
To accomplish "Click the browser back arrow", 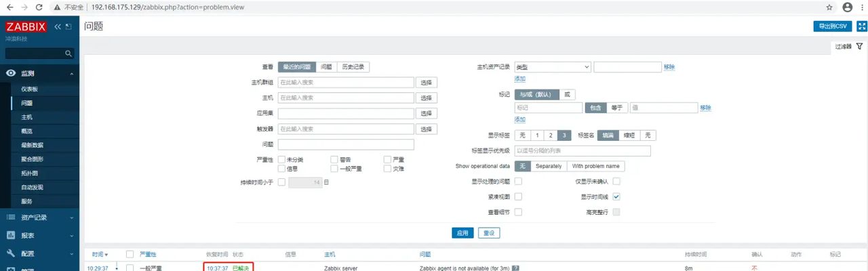I will pos(8,7).
